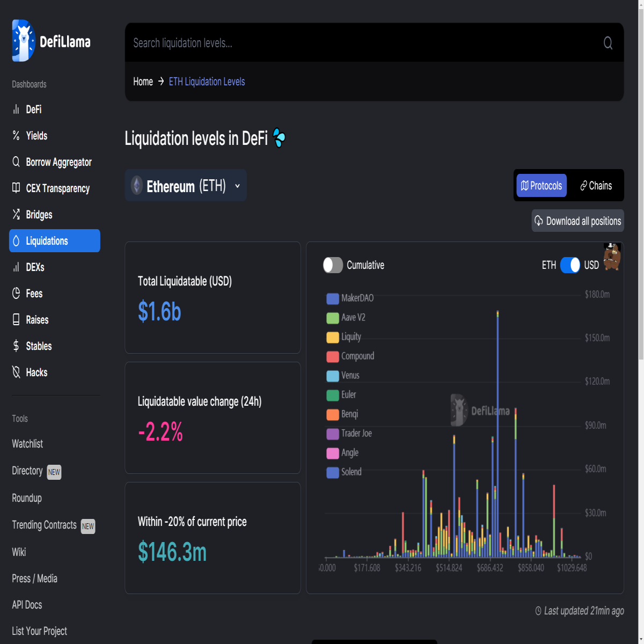Open the List Your Project link
Screen dimensions: 644x644
[x=40, y=631]
